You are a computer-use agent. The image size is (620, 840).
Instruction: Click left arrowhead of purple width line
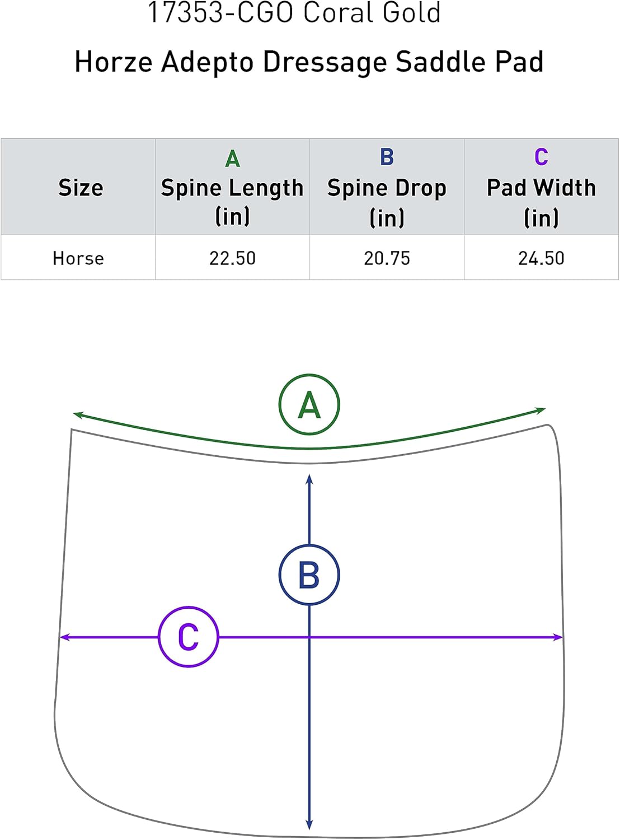pyautogui.click(x=64, y=637)
